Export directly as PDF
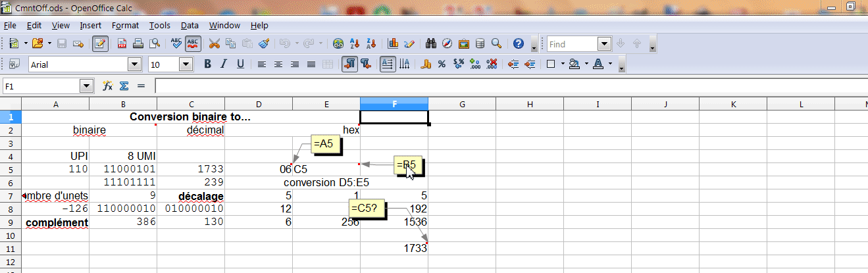The height and width of the screenshot is (273, 868). click(x=122, y=44)
